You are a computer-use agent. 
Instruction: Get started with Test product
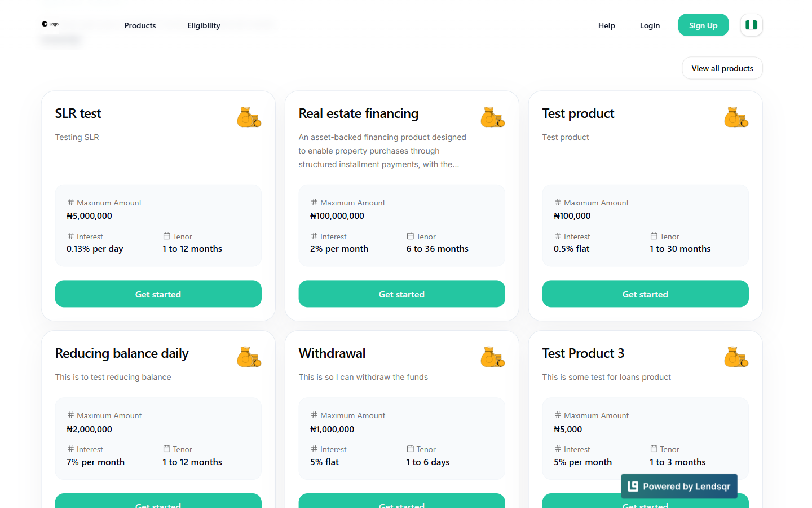click(646, 294)
